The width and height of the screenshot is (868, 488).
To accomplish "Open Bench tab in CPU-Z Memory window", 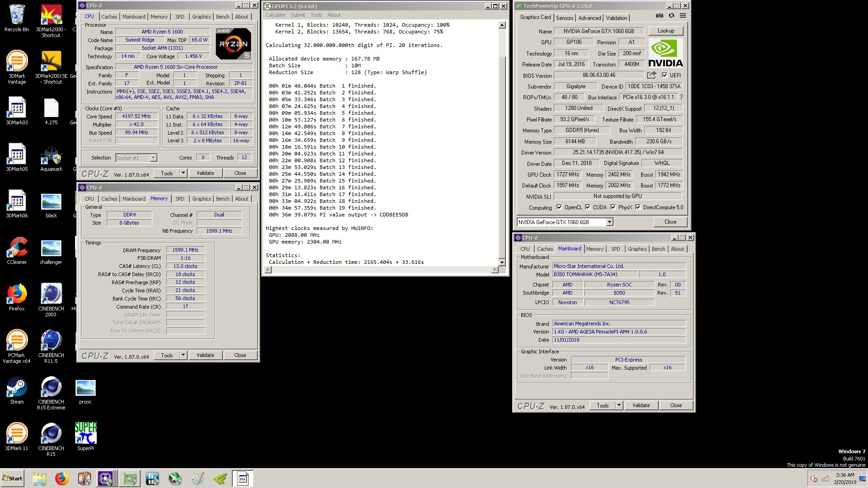I will (x=222, y=199).
